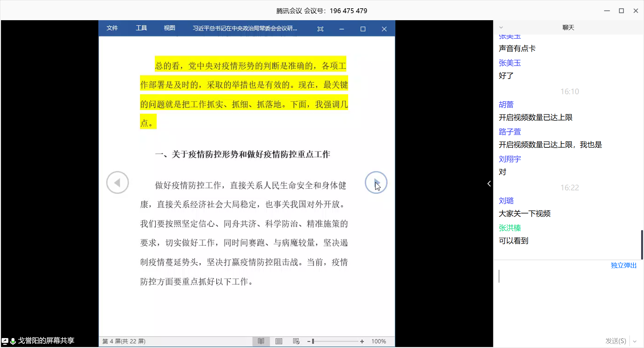Click zoom out minus icon
Screen dimensions: 644x348
[x=309, y=341]
